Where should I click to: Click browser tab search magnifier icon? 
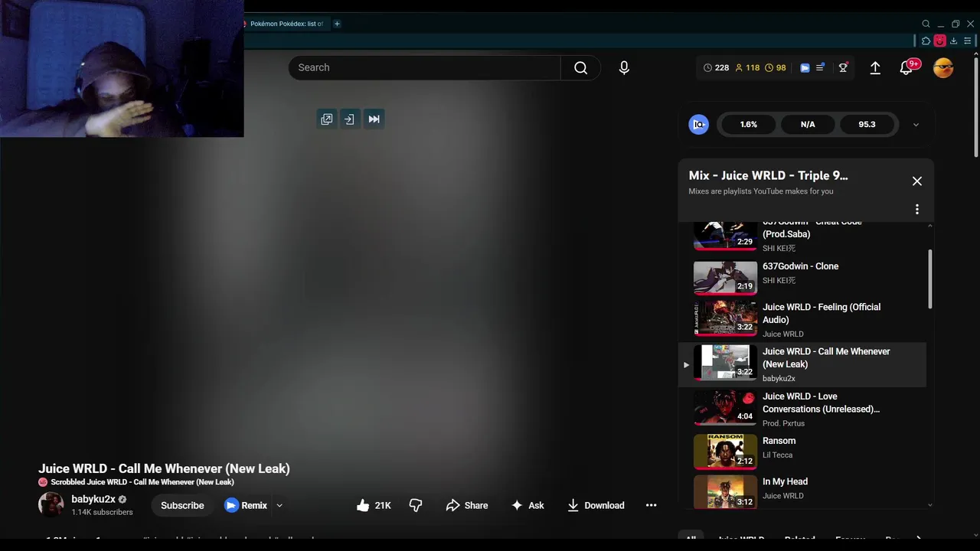[x=926, y=24]
